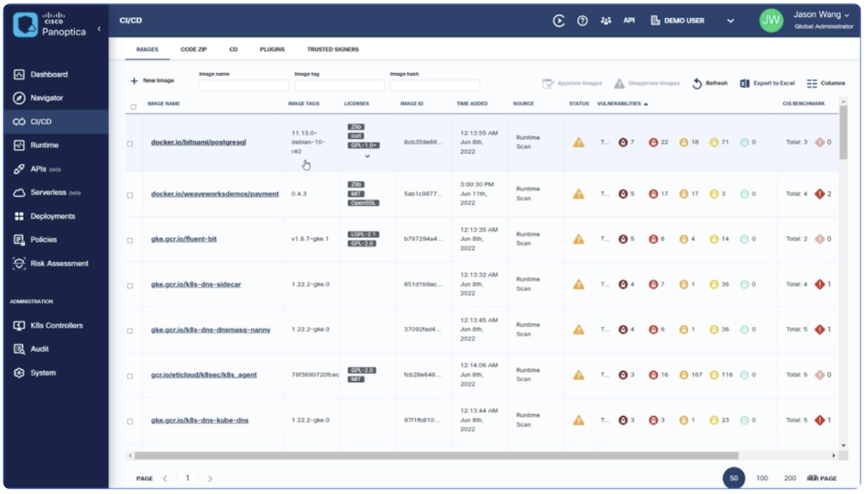Toggle the select-all checkbox in table header

point(133,107)
